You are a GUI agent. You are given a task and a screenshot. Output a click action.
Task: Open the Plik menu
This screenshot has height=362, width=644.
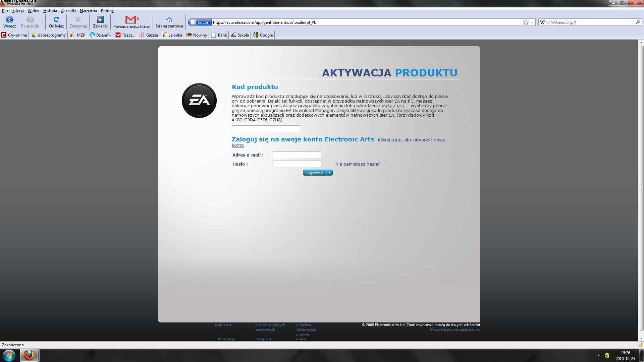5,11
